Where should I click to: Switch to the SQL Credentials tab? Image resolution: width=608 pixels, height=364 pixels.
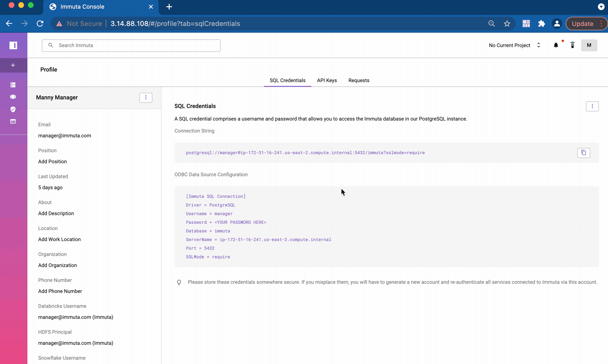[287, 80]
